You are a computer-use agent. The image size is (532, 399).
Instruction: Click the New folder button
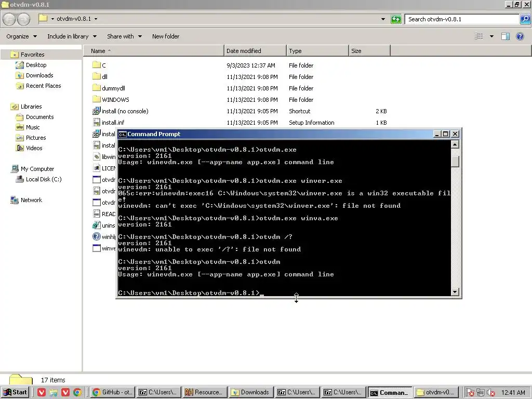166,36
